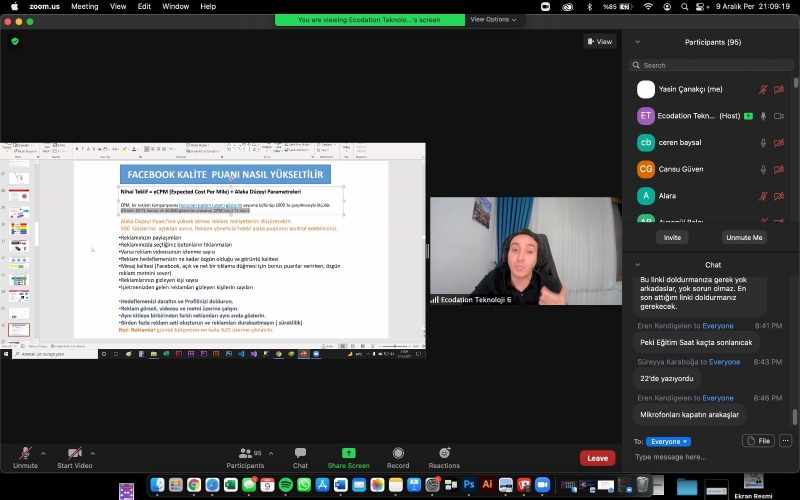Open PowerPoint from the dock
800x500 pixels.
(x=524, y=484)
